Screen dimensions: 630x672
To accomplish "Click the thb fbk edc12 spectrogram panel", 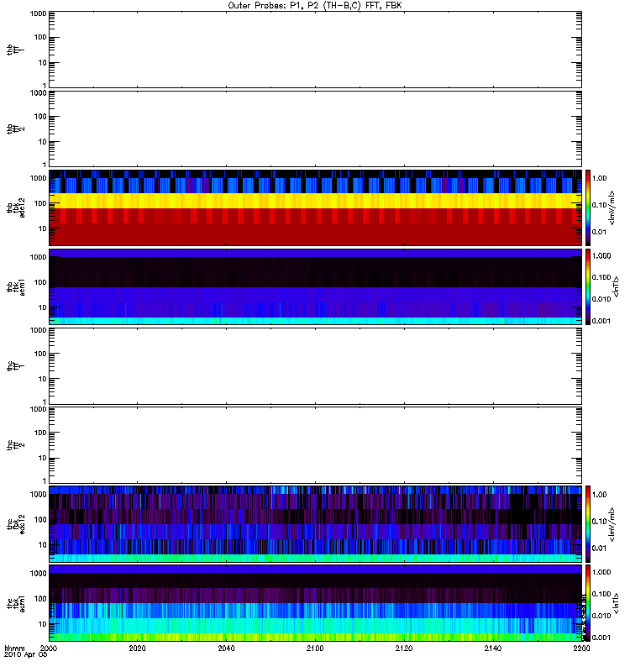I will [316, 207].
